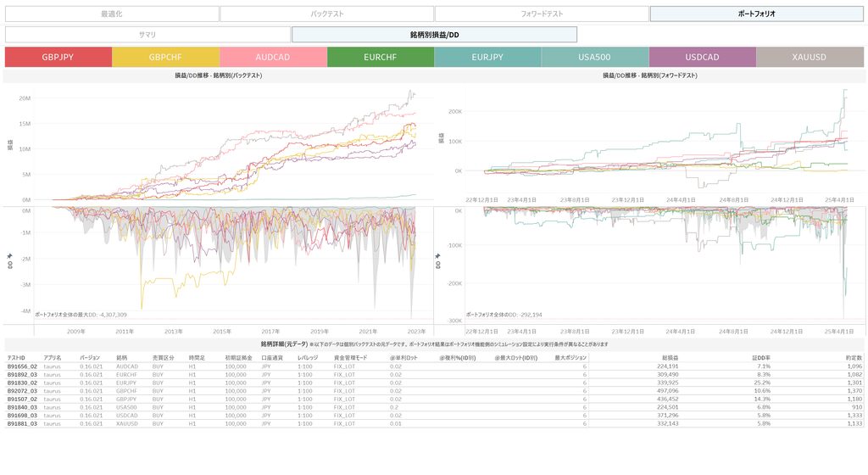Select the 銘柄別損益/DD sub-tab

coord(434,35)
